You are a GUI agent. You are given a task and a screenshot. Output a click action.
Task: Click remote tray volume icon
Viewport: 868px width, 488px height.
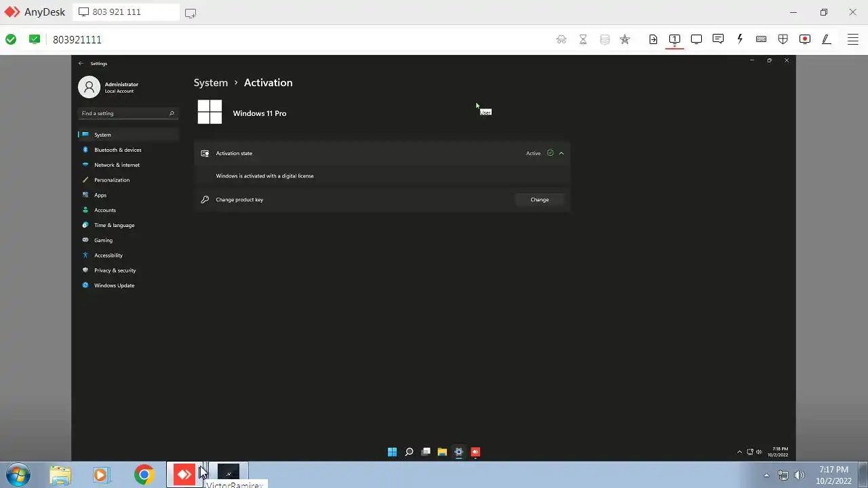[x=758, y=452]
